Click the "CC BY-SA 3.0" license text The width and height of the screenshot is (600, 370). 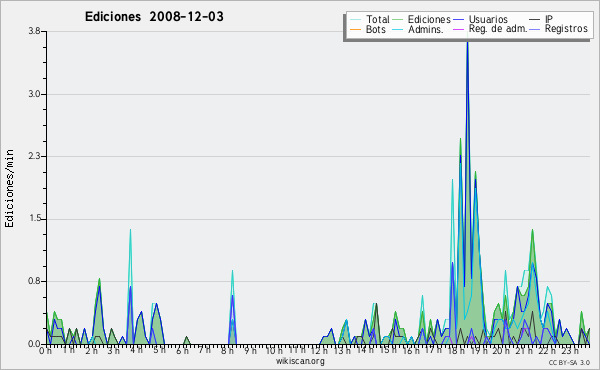tap(569, 363)
